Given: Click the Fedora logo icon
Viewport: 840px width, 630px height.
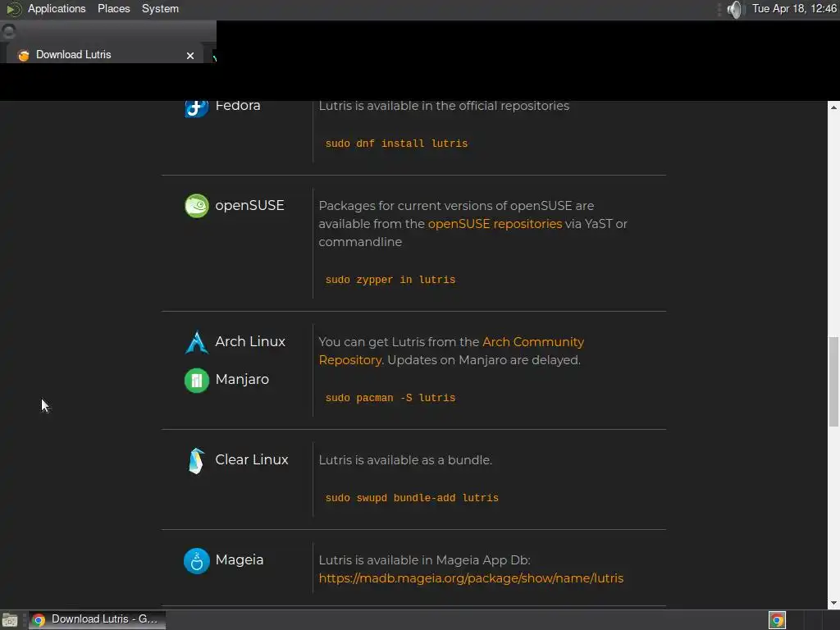Looking at the screenshot, I should coord(197,108).
